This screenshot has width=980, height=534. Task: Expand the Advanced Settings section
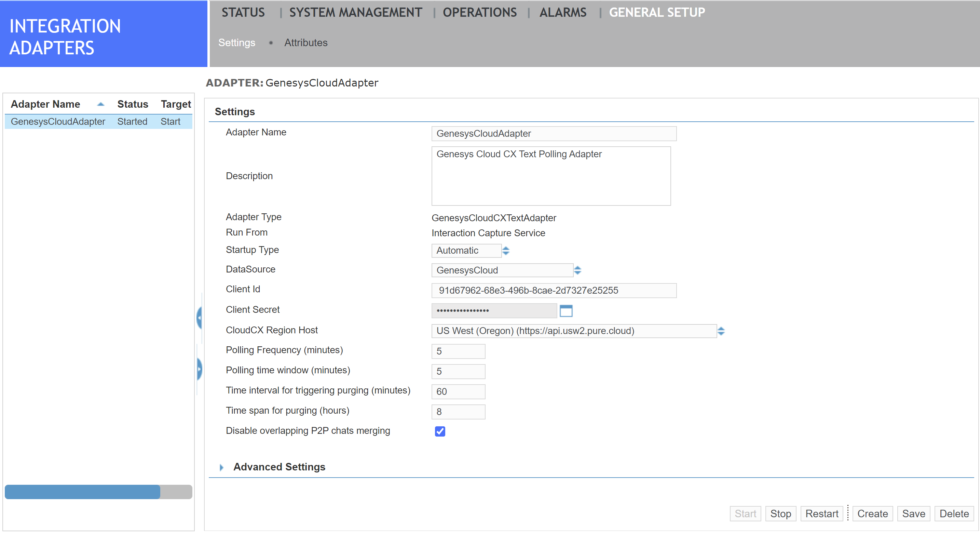pyautogui.click(x=222, y=467)
